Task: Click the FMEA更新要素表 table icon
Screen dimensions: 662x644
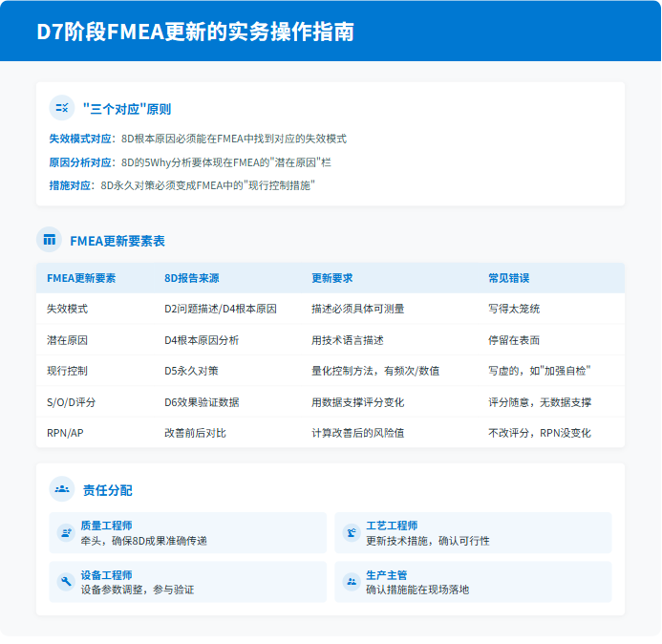Action: 49,240
